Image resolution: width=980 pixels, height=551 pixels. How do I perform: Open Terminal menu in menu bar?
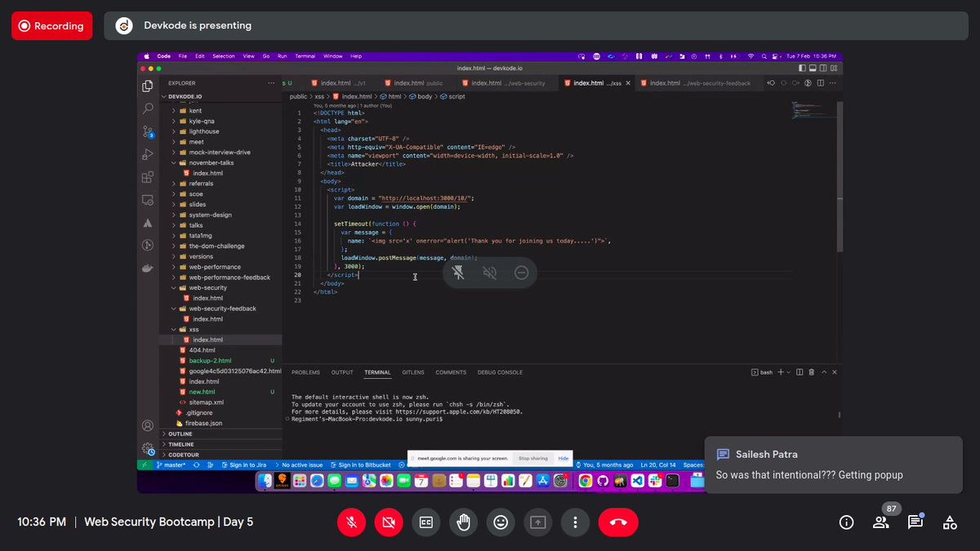[305, 56]
